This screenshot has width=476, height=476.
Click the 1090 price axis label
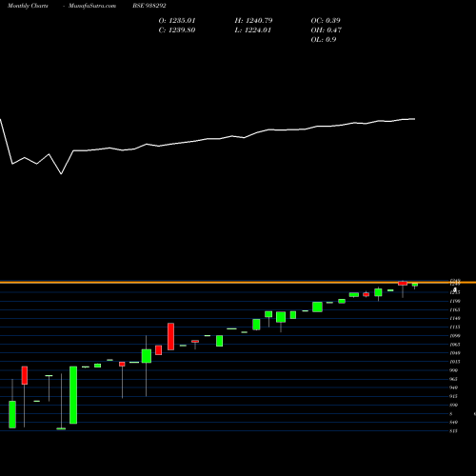pyautogui.click(x=455, y=336)
